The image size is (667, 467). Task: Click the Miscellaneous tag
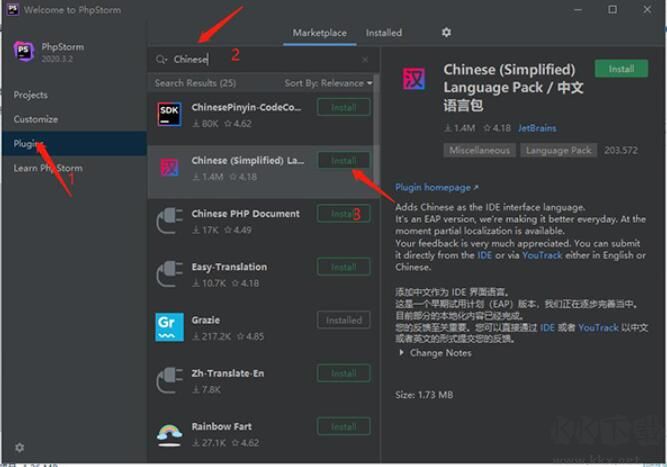click(479, 150)
